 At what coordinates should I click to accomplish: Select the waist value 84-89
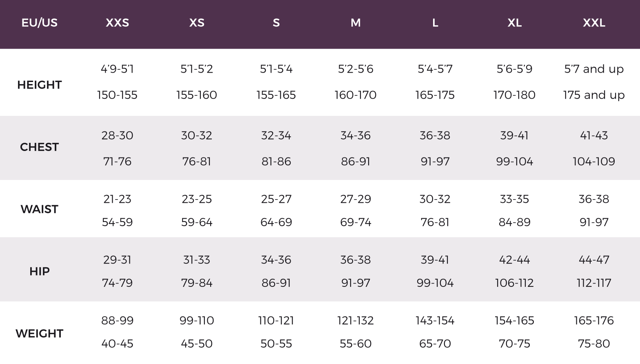[x=514, y=222]
